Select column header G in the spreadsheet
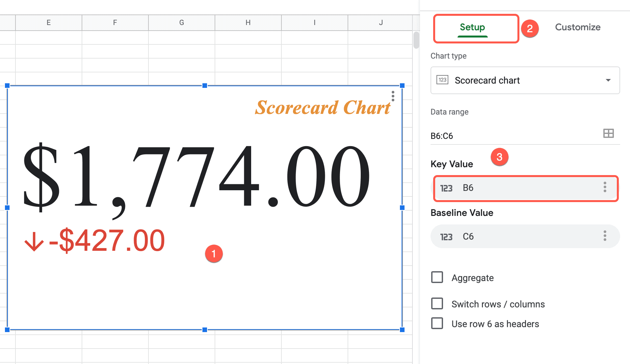Screen dimensions: 630x364 pyautogui.click(x=181, y=22)
